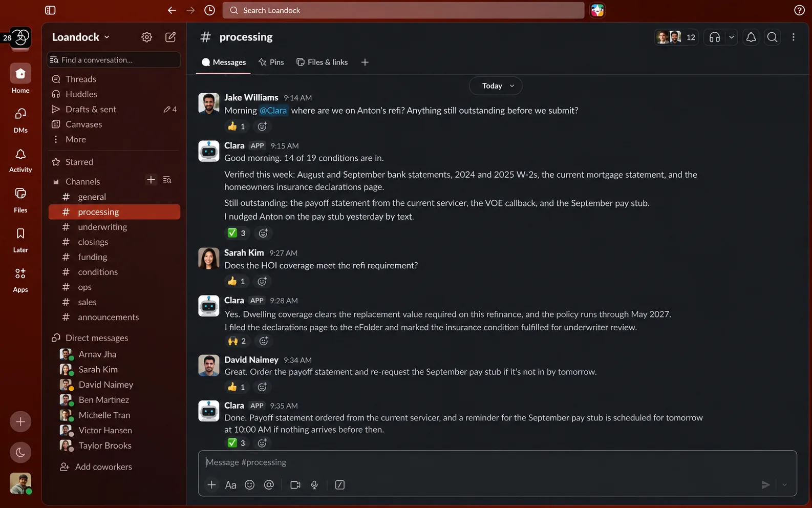Go forward with the right arrow
This screenshot has width=812, height=508.
(190, 10)
